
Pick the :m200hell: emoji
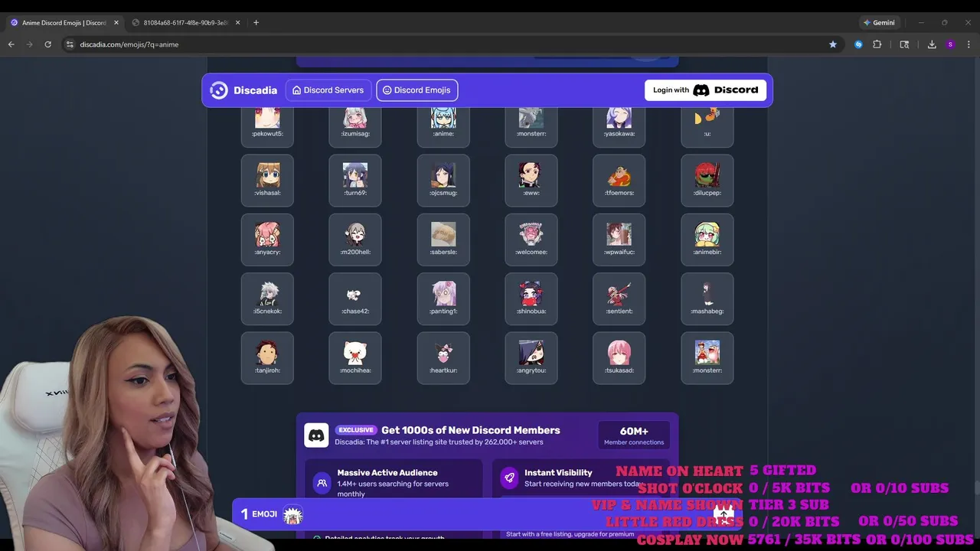tap(355, 240)
